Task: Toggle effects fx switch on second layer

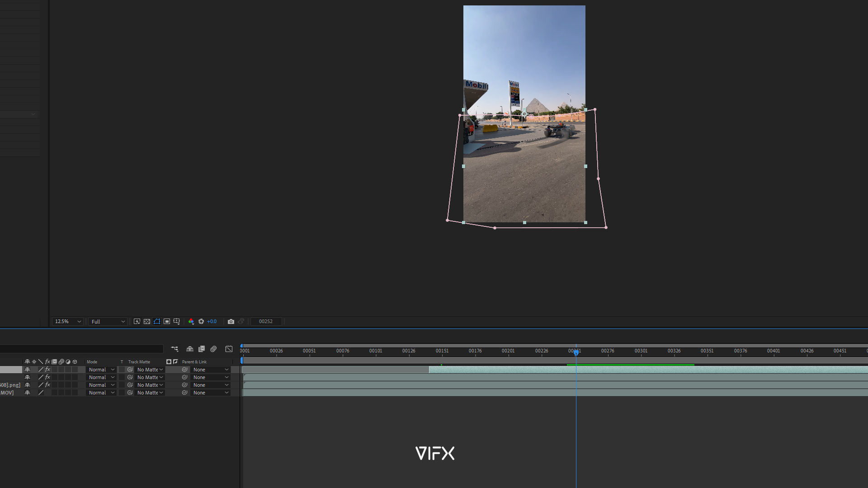Action: [x=47, y=377]
